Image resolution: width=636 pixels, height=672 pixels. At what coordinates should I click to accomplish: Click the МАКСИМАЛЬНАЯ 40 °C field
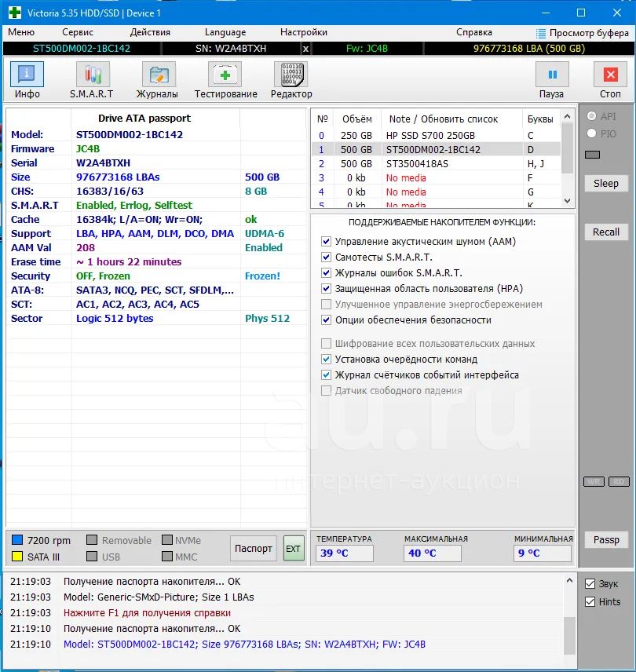pos(433,553)
